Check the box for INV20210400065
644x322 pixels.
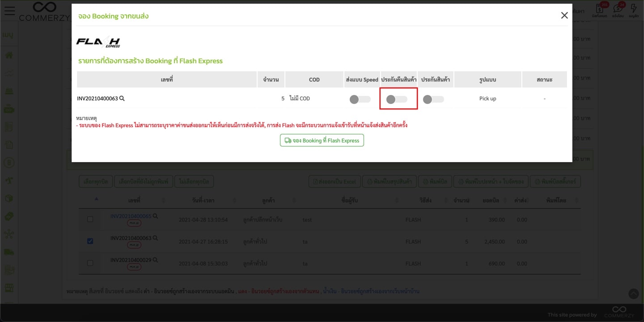[90, 219]
